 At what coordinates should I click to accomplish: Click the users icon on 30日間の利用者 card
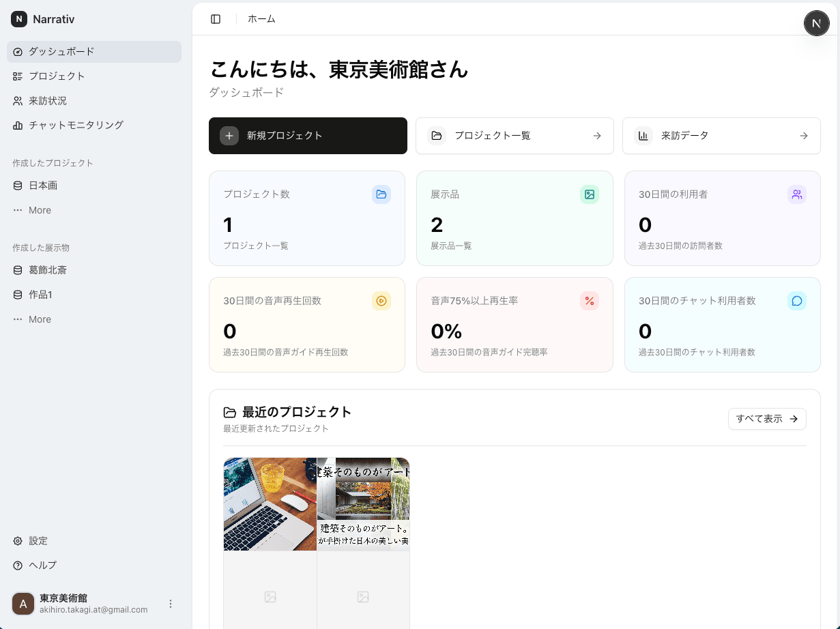point(796,194)
